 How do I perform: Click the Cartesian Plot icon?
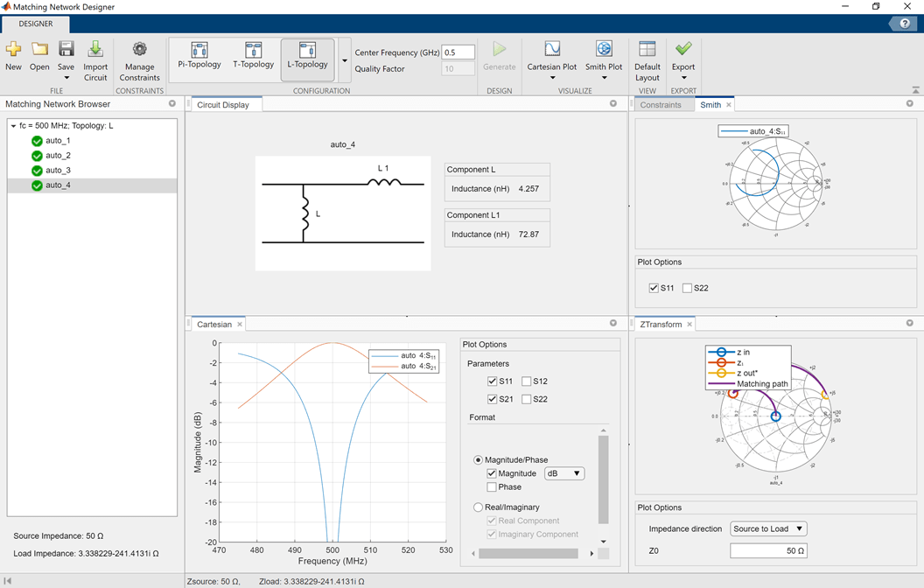coord(552,49)
